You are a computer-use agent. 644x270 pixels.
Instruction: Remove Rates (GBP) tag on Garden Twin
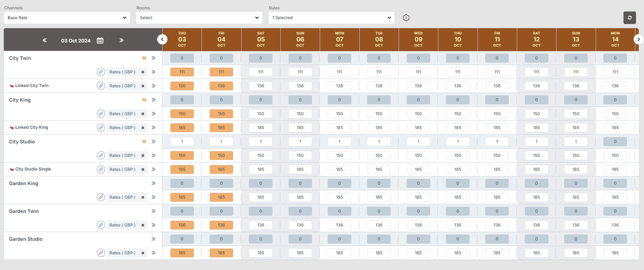[x=143, y=225]
